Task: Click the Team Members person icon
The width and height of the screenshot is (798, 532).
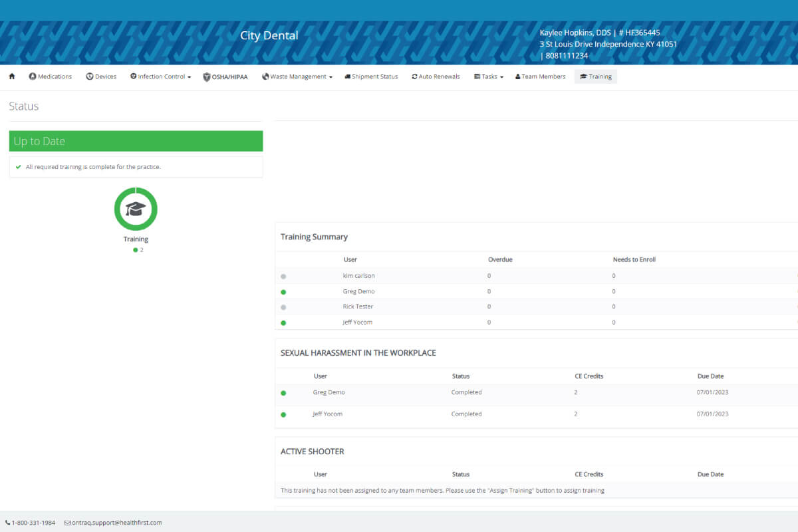Action: pyautogui.click(x=518, y=76)
